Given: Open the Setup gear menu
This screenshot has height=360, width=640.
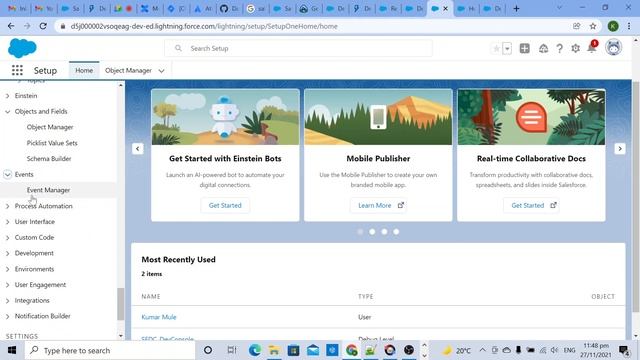Looking at the screenshot, I should click(x=576, y=49).
